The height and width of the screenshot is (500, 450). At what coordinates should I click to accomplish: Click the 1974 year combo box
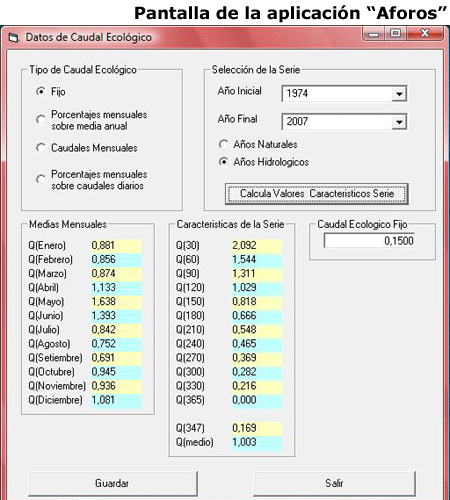point(344,94)
